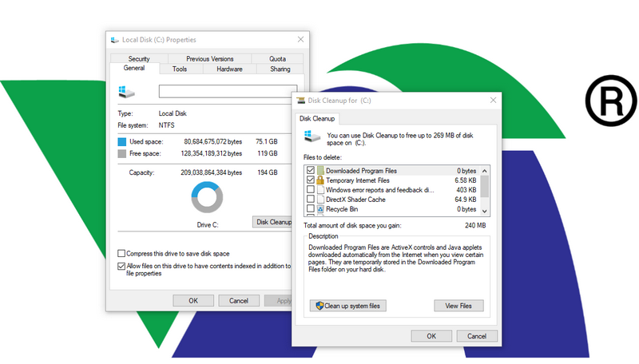Switch to the Quota tab
Screen dimensions: 639x364
277,58
